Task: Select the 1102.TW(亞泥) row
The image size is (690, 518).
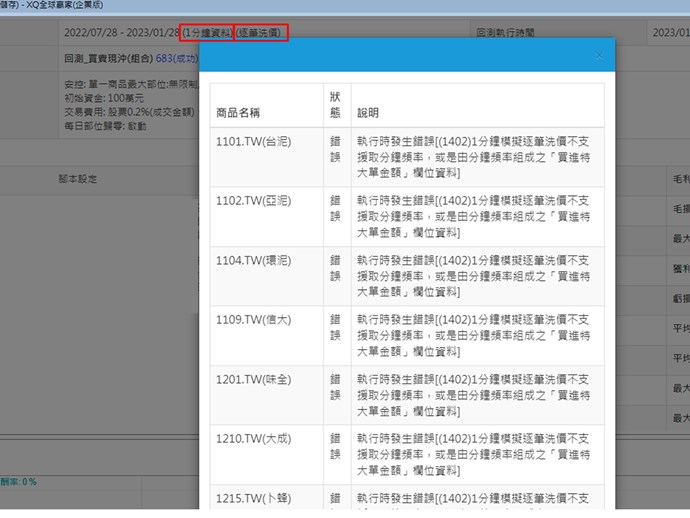Action: [253, 201]
